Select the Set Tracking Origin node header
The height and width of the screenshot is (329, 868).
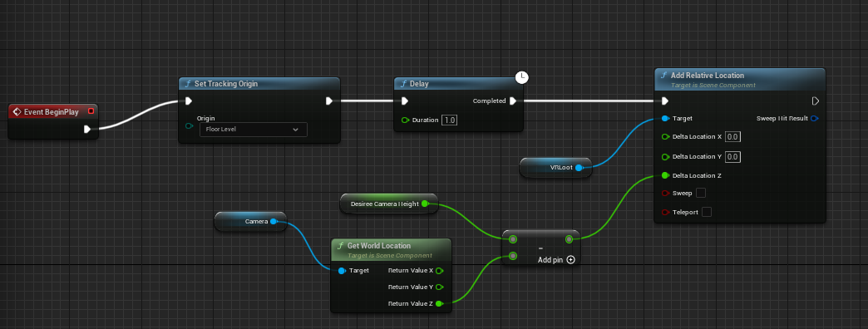click(259, 84)
